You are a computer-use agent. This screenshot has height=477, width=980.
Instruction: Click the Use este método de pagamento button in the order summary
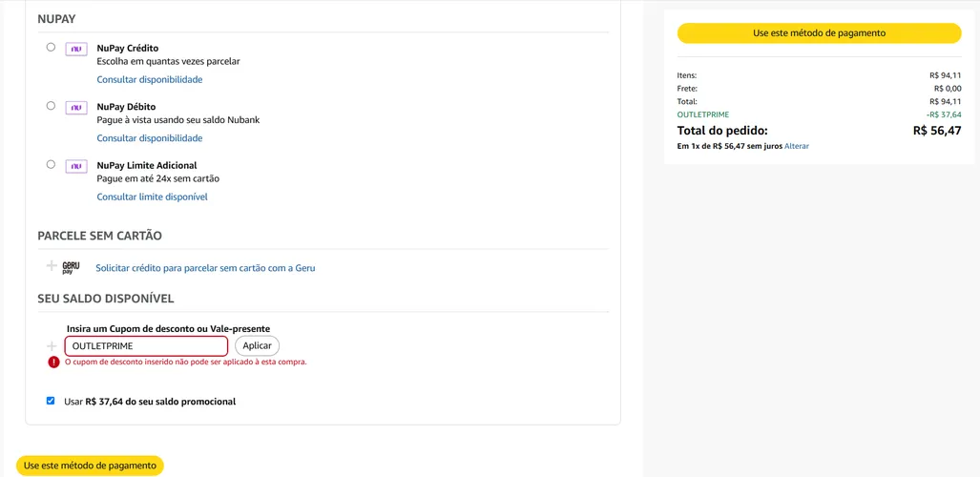pos(820,33)
